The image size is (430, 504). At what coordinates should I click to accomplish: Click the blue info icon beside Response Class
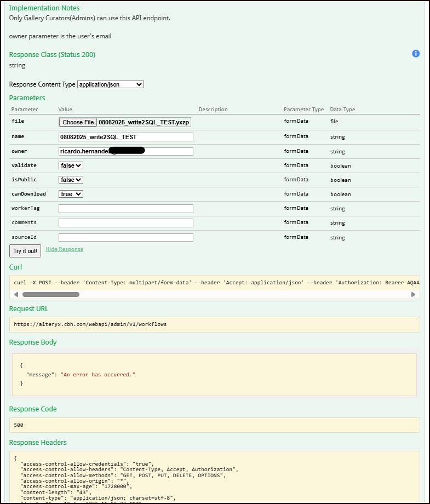coord(416,54)
